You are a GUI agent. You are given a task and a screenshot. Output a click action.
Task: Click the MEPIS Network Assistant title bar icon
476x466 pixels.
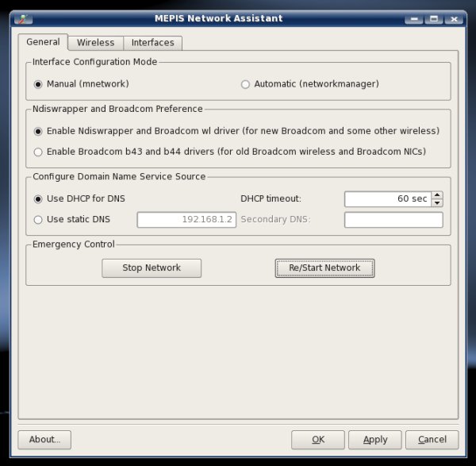(24, 18)
